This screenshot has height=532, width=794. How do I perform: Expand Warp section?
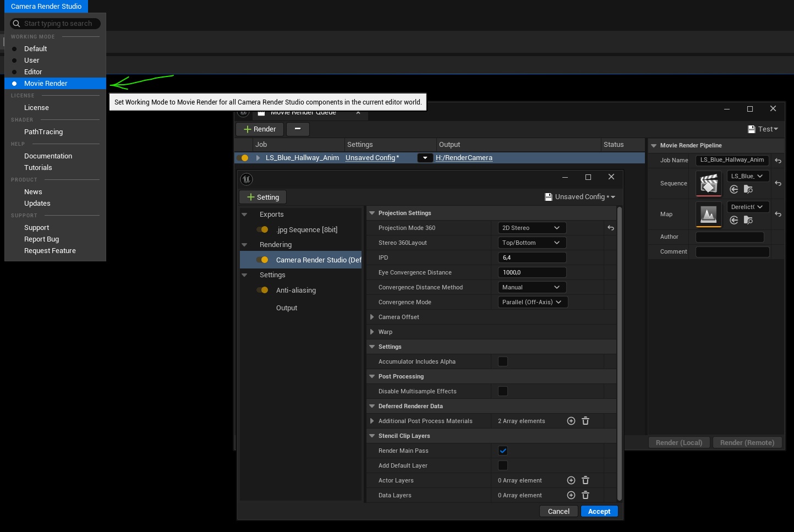[372, 332]
